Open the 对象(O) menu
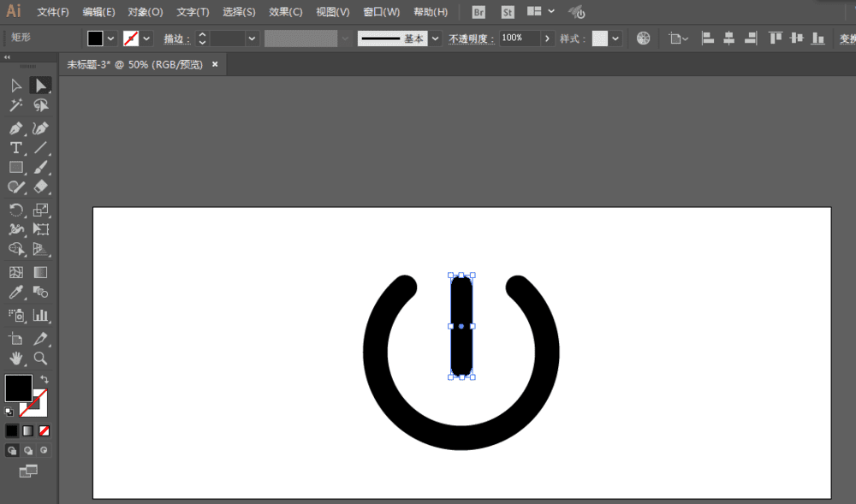Viewport: 856px width, 504px height. 146,12
